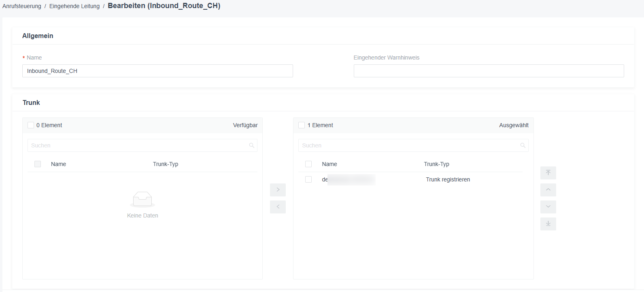Select the Trunk registrieren row entry
The height and width of the screenshot is (292, 644).
point(410,179)
